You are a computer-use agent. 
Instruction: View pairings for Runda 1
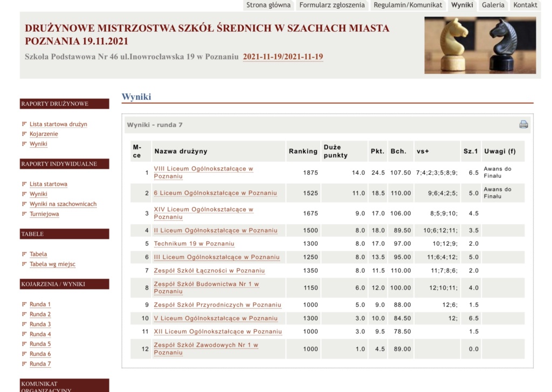point(40,304)
